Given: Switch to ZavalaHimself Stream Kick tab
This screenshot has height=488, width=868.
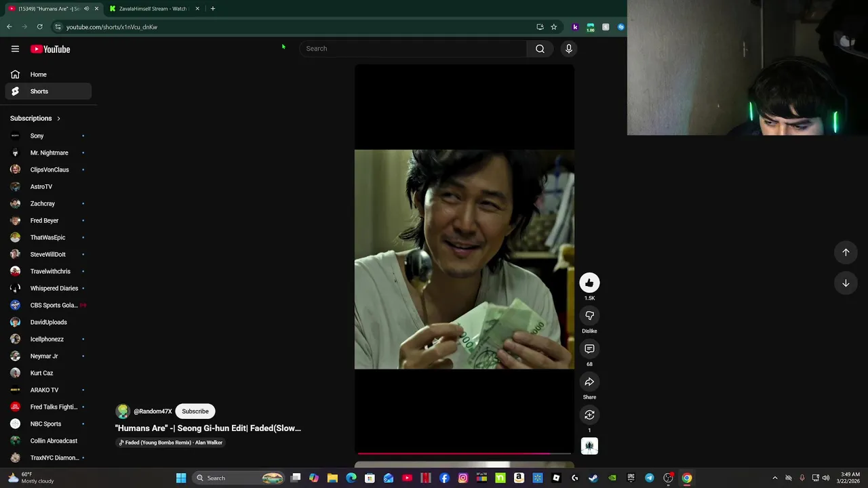Looking at the screenshot, I should click(x=153, y=9).
